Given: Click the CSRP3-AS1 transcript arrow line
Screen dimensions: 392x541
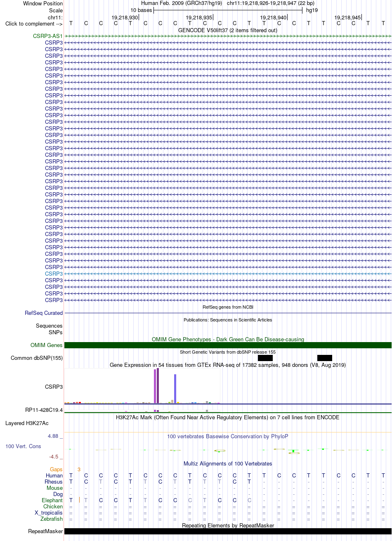Looking at the screenshot, I should [228, 36].
